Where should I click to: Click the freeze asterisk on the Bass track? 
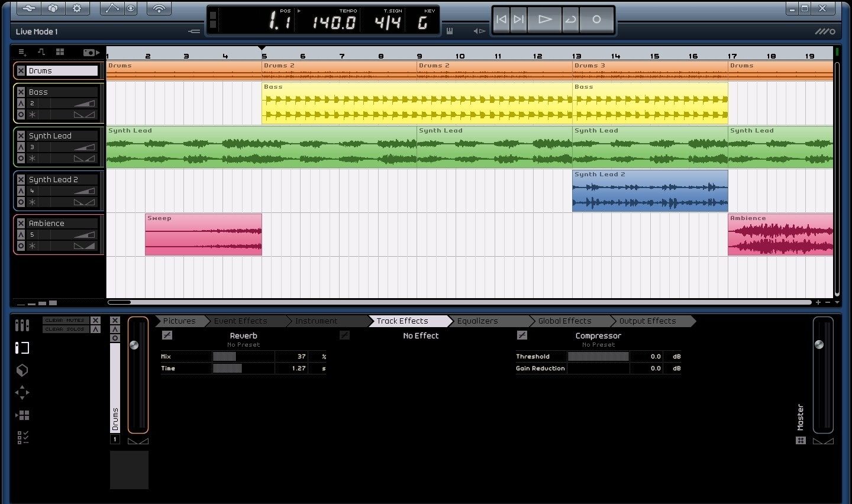(33, 114)
